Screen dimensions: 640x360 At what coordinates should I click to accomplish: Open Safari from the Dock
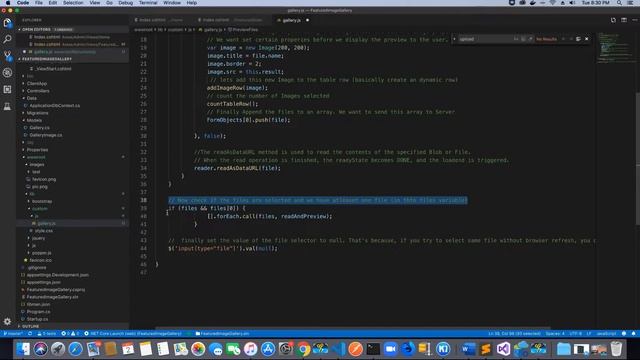click(x=76, y=349)
